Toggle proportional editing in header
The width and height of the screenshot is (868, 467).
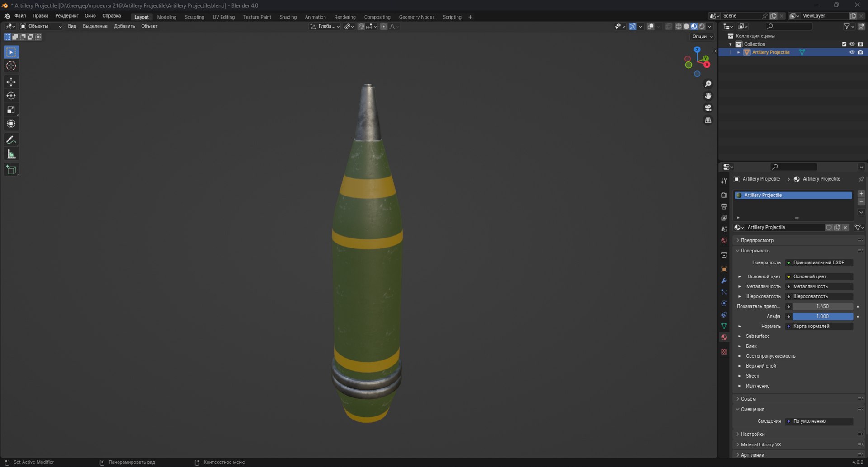[384, 27]
